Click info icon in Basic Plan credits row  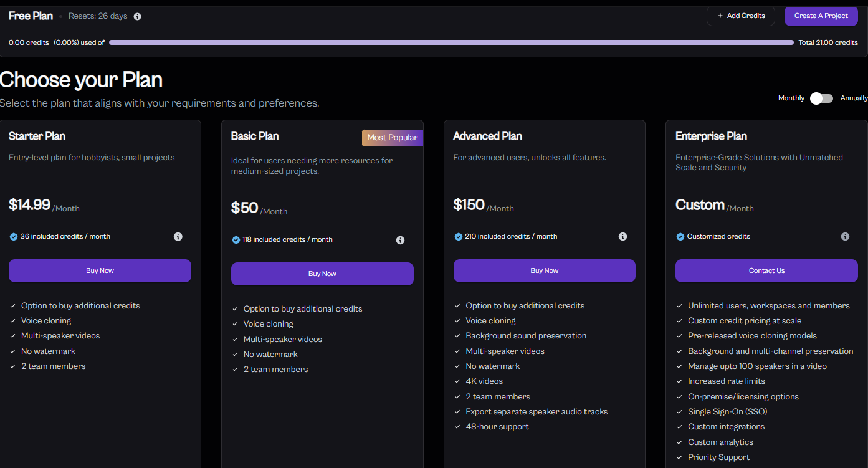400,240
